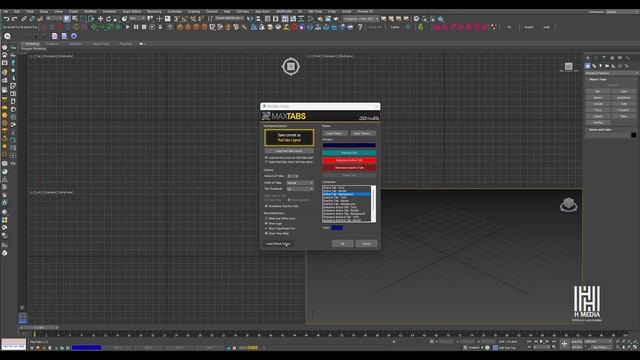
Task: Click the Color swatch below Customize list
Action: click(x=337, y=228)
